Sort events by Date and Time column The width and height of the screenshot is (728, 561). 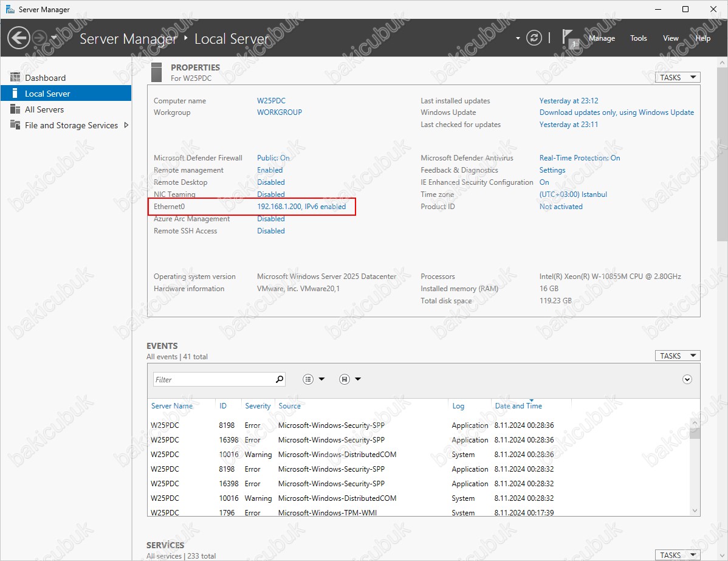point(518,406)
